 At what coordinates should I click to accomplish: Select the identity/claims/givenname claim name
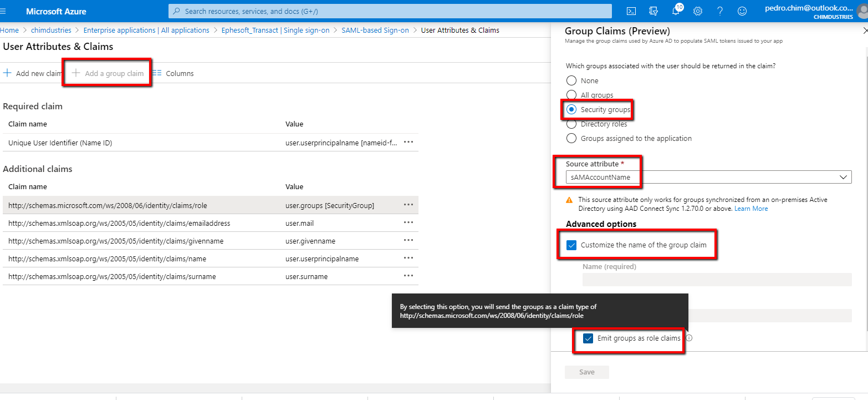[116, 241]
